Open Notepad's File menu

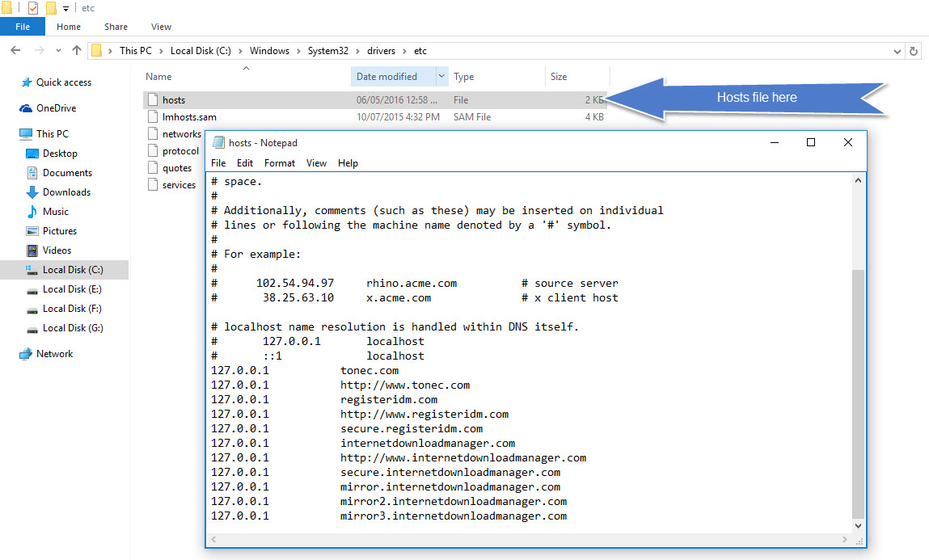[218, 163]
